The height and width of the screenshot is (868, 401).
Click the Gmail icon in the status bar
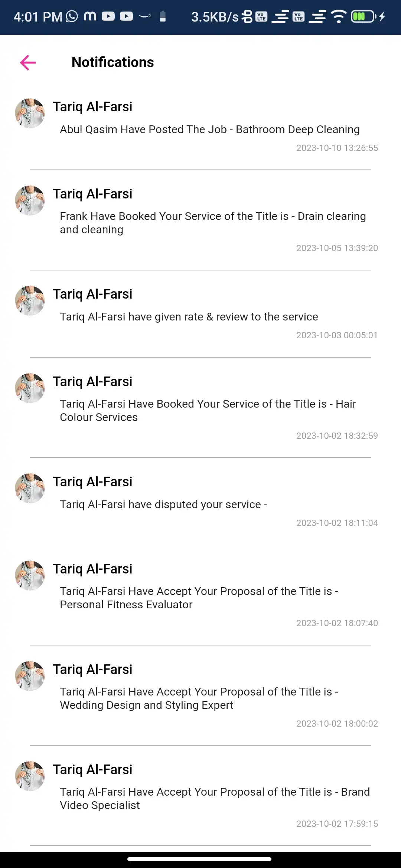tap(89, 16)
